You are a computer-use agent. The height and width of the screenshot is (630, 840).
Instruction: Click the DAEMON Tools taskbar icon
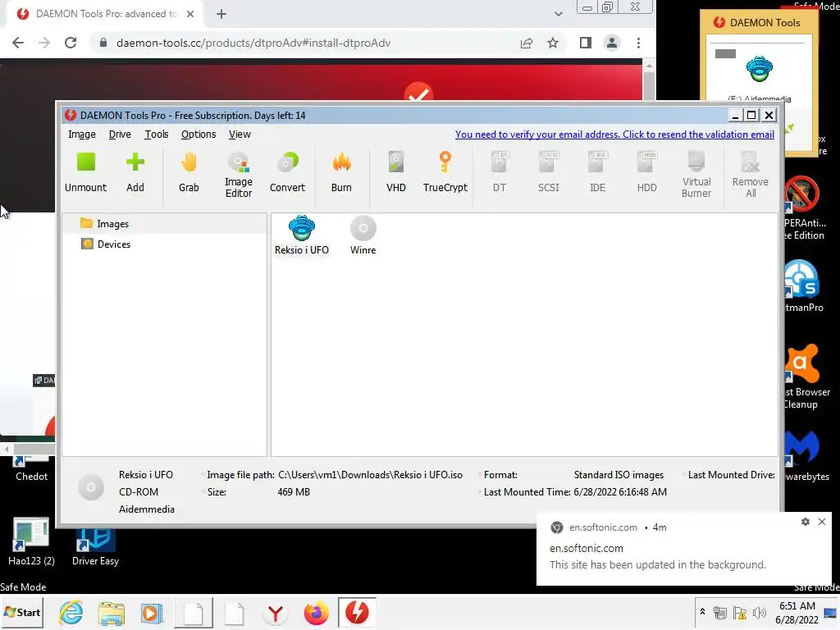[357, 612]
